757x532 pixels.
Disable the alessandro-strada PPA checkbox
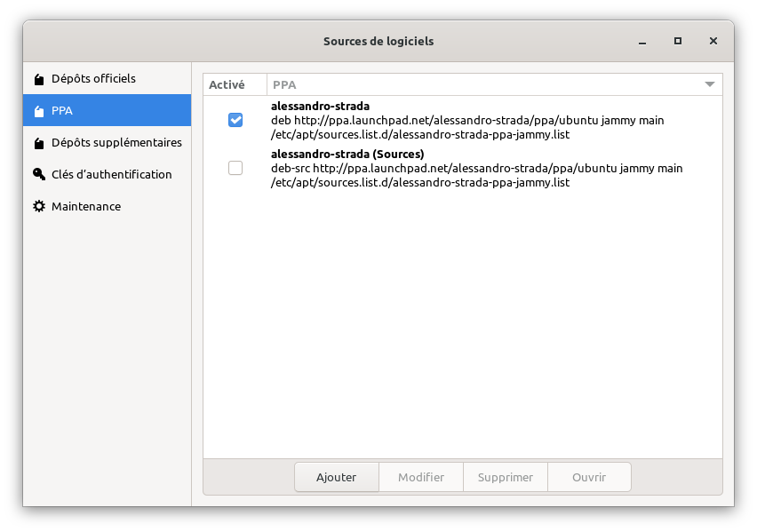point(235,120)
